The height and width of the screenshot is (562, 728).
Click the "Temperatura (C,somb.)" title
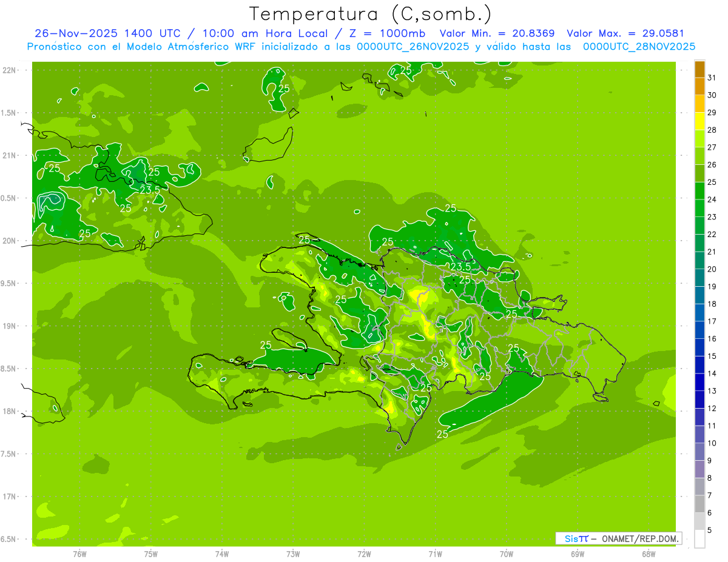pos(371,14)
